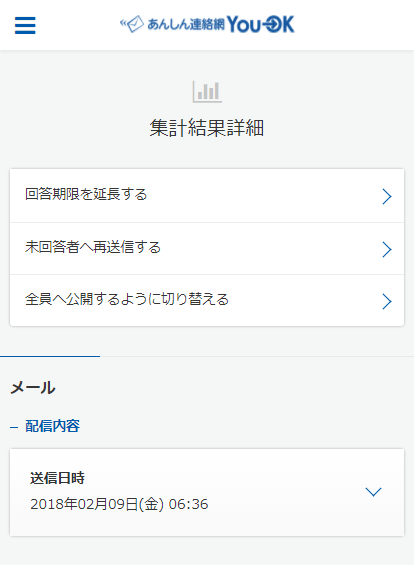Click the arrow beside 未回答者へ再送信する
Viewport: 414px width, 565px height.
point(387,249)
